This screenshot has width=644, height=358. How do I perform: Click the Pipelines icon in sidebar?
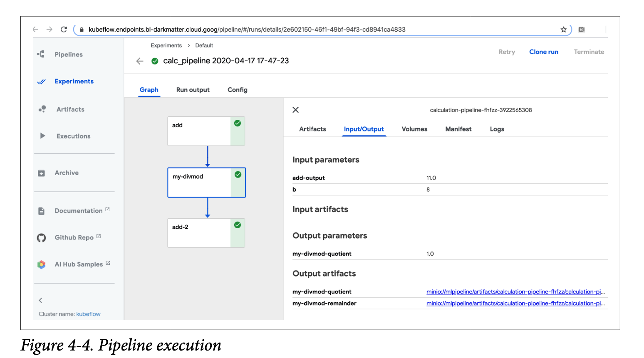(x=41, y=54)
